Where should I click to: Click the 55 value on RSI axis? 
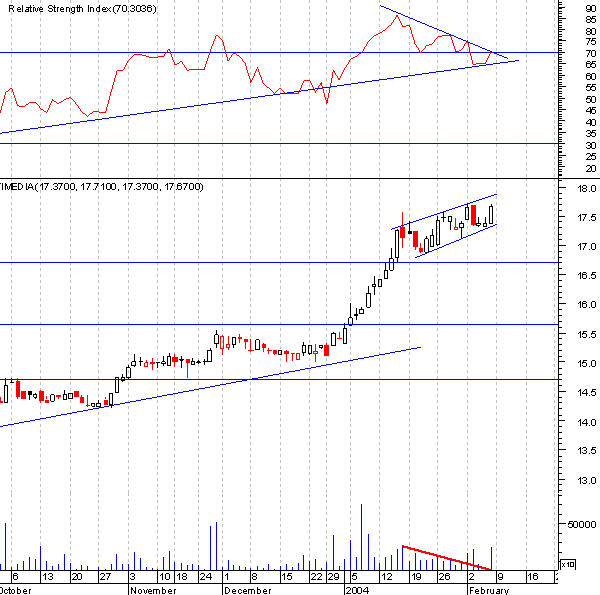(x=591, y=88)
